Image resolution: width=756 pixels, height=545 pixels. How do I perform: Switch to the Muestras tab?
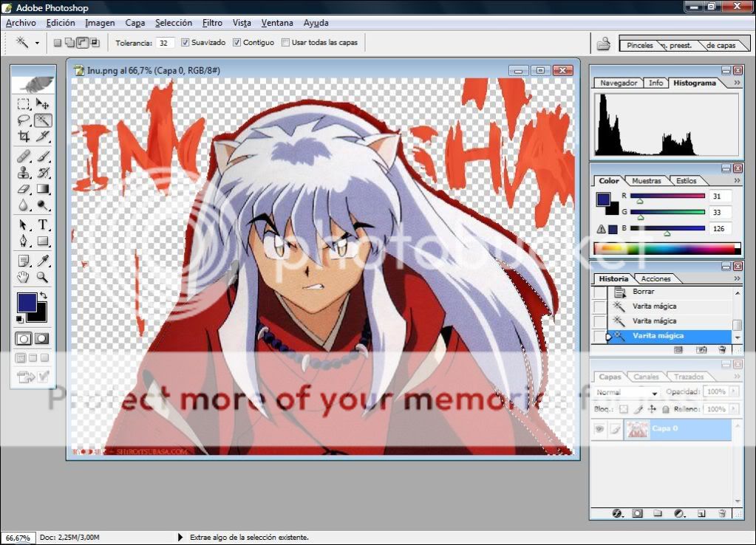click(x=647, y=181)
